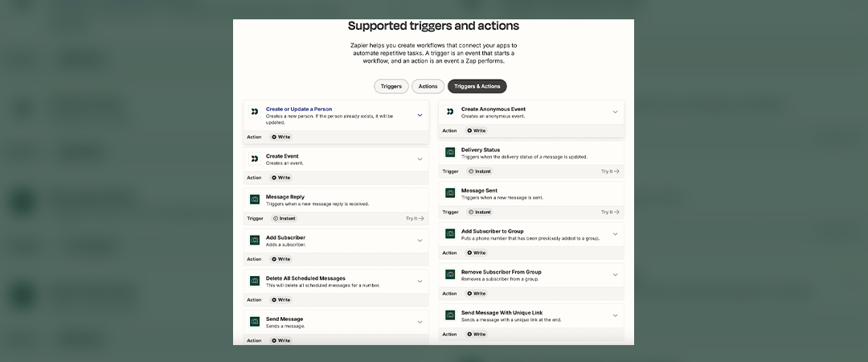Click the Create Event app icon
The height and width of the screenshot is (362, 868).
tap(255, 159)
